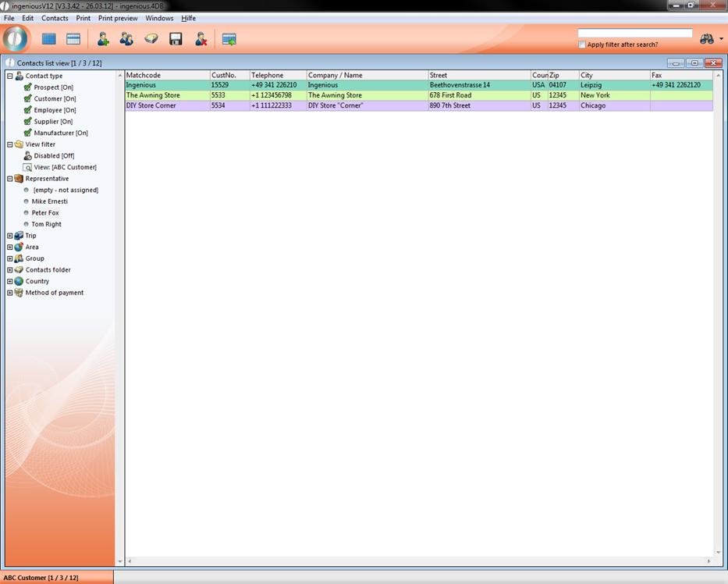
Task: Click the floppy disk save icon
Action: pyautogui.click(x=176, y=39)
